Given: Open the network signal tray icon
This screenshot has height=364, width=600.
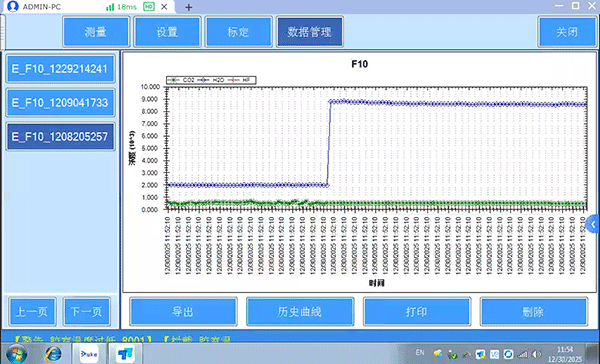Looking at the screenshot, I should click(522, 354).
